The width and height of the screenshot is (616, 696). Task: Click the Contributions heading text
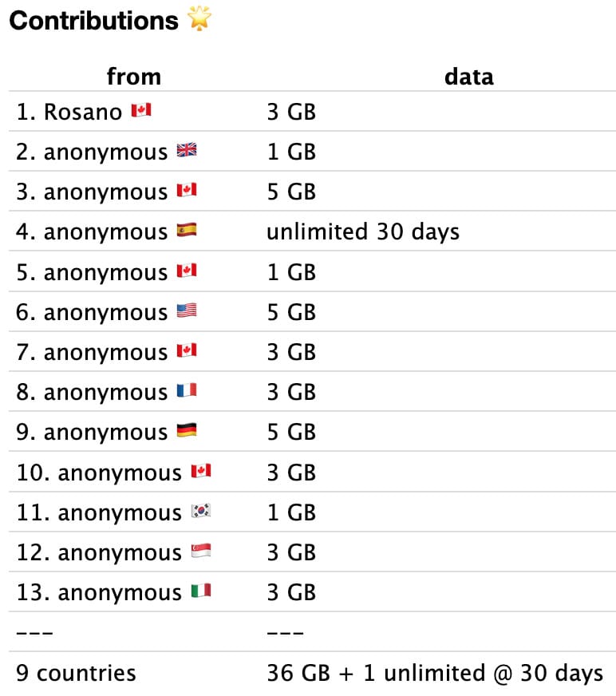(93, 21)
